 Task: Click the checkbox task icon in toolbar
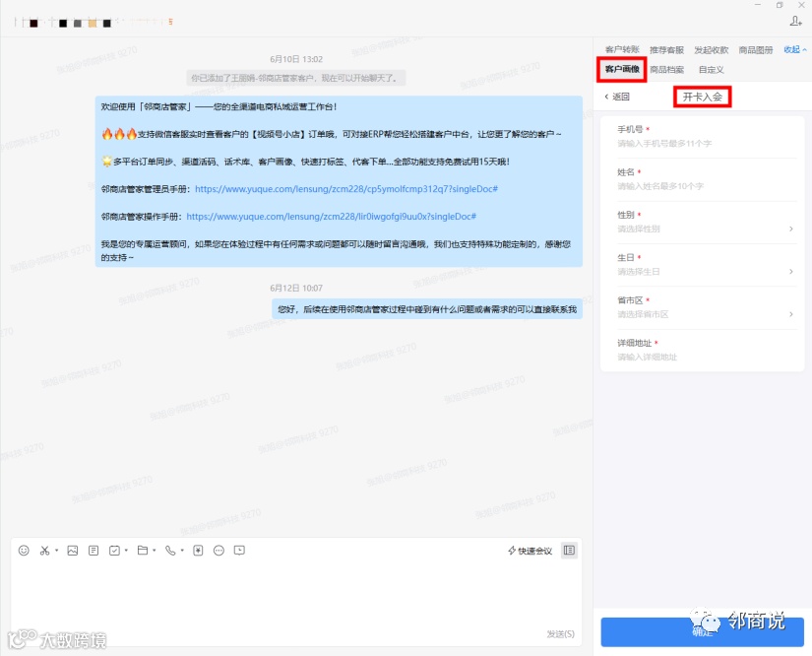114,551
